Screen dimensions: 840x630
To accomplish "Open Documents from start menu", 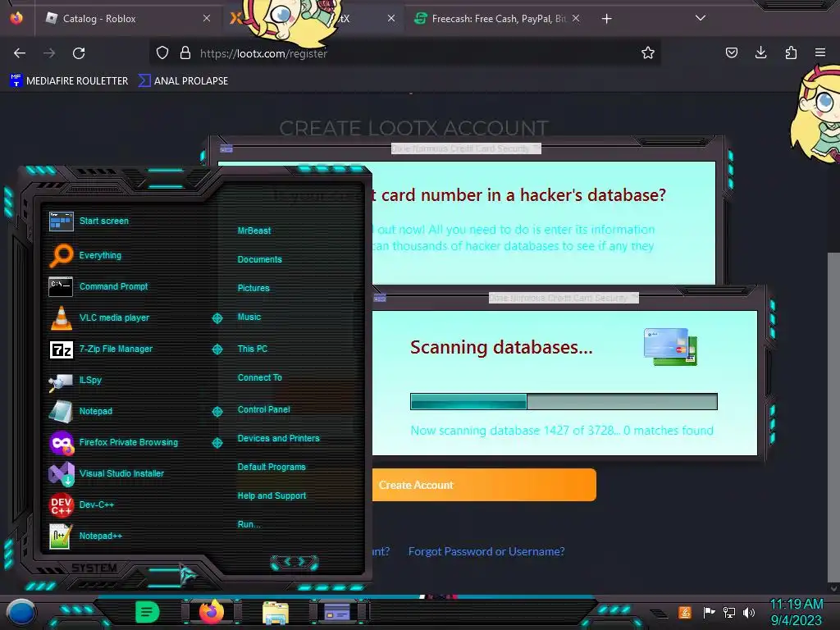I will point(259,259).
